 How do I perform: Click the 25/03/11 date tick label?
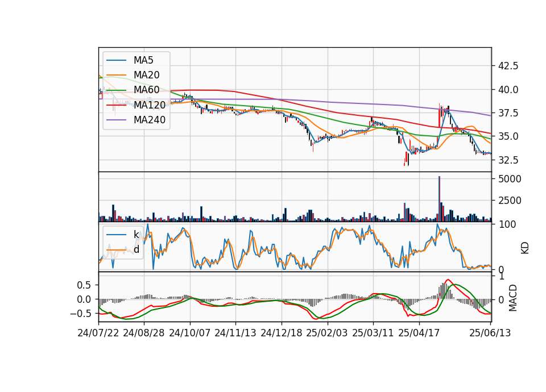pyautogui.click(x=373, y=333)
